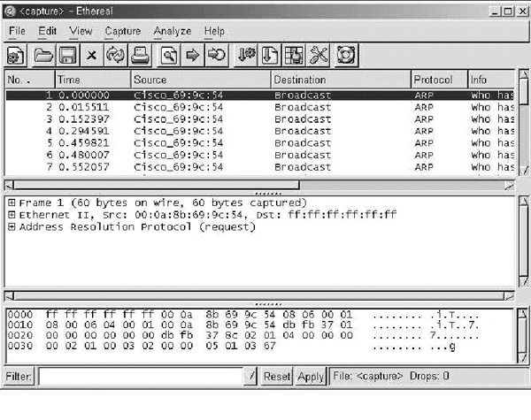Maximize the Ethereal window

(508, 11)
